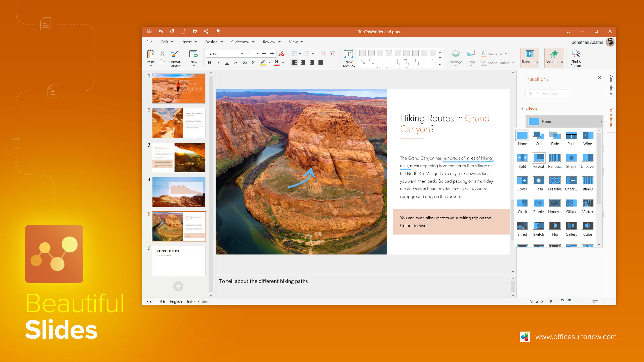This screenshot has width=644, height=362.
Task: Click the Italic formatting toggle
Action: tap(219, 62)
